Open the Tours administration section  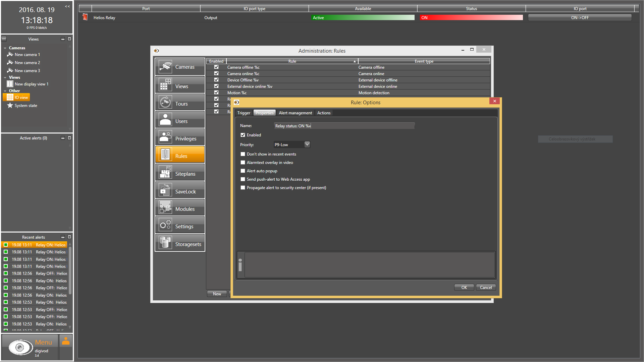coord(165,102)
